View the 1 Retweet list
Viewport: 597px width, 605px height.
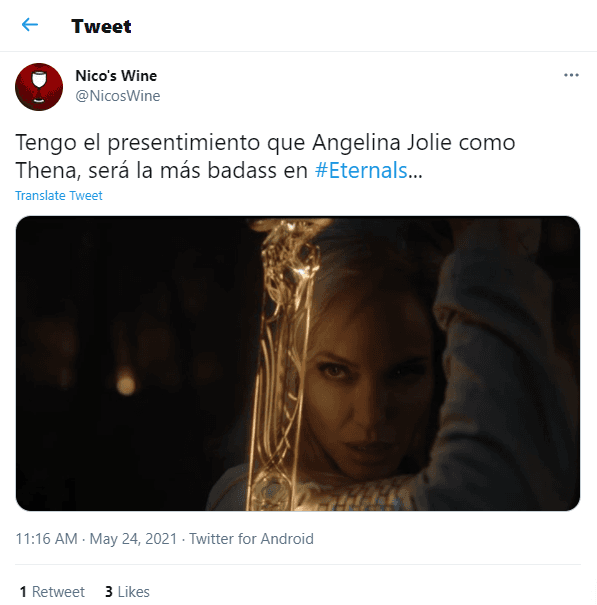click(52, 591)
